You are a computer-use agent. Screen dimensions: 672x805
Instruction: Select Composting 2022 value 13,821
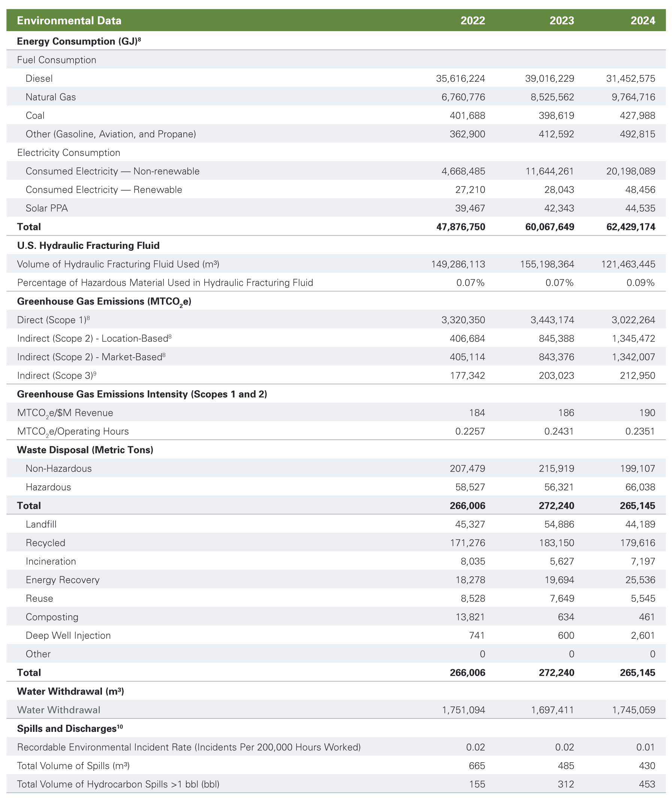[x=470, y=617]
